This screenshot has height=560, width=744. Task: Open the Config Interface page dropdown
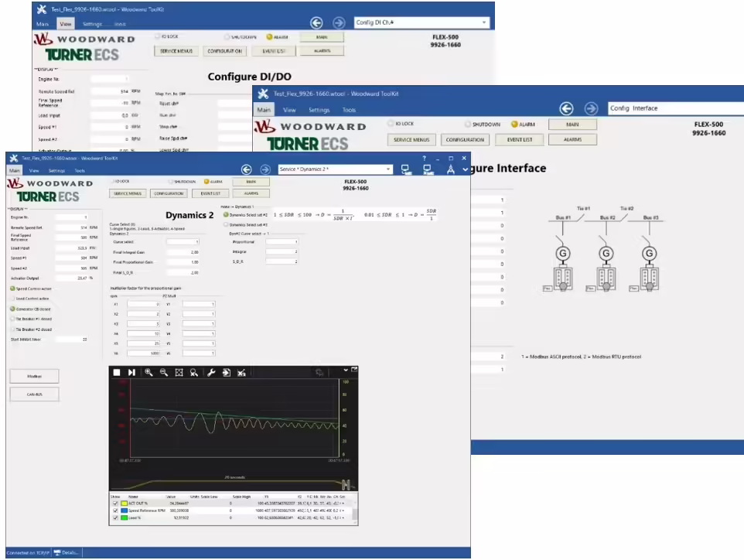676,108
